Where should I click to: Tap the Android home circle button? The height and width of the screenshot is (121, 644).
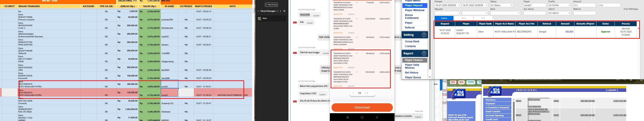coord(362,117)
